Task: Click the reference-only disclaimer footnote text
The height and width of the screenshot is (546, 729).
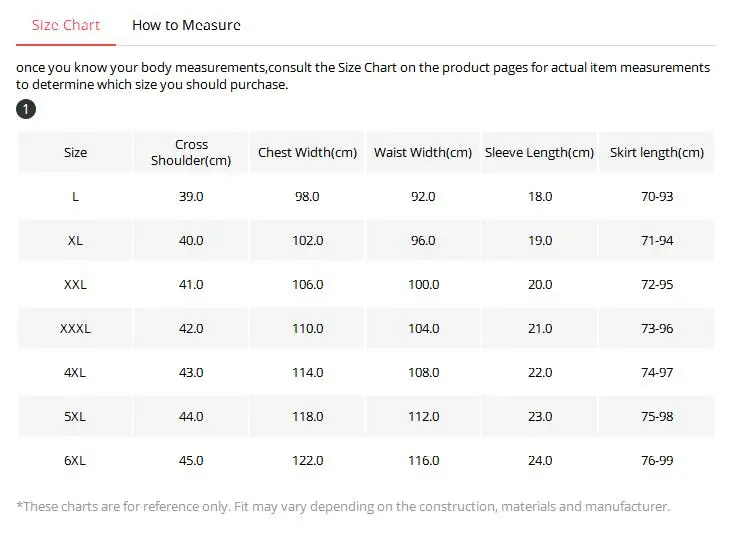Action: (343, 506)
